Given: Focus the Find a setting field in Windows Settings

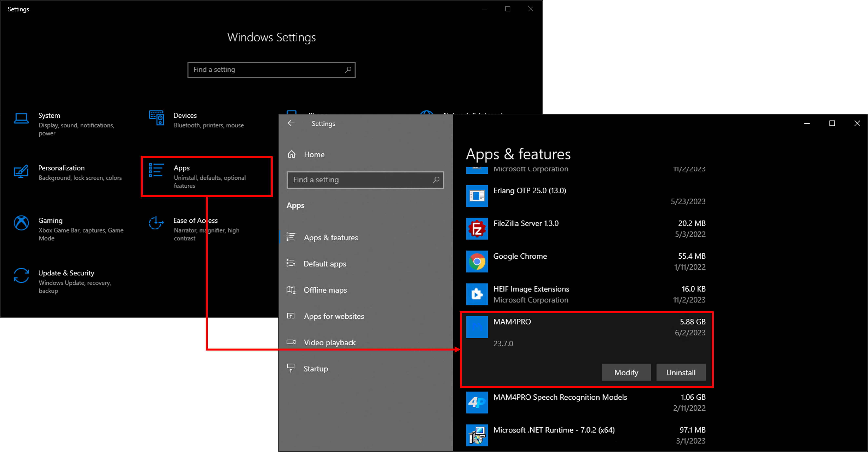Looking at the screenshot, I should [271, 70].
